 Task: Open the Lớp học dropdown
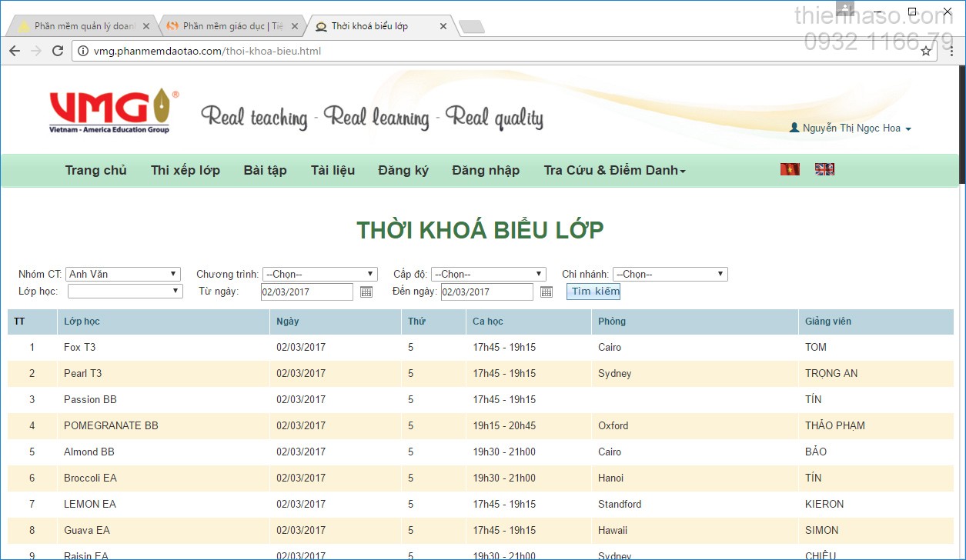pos(125,291)
